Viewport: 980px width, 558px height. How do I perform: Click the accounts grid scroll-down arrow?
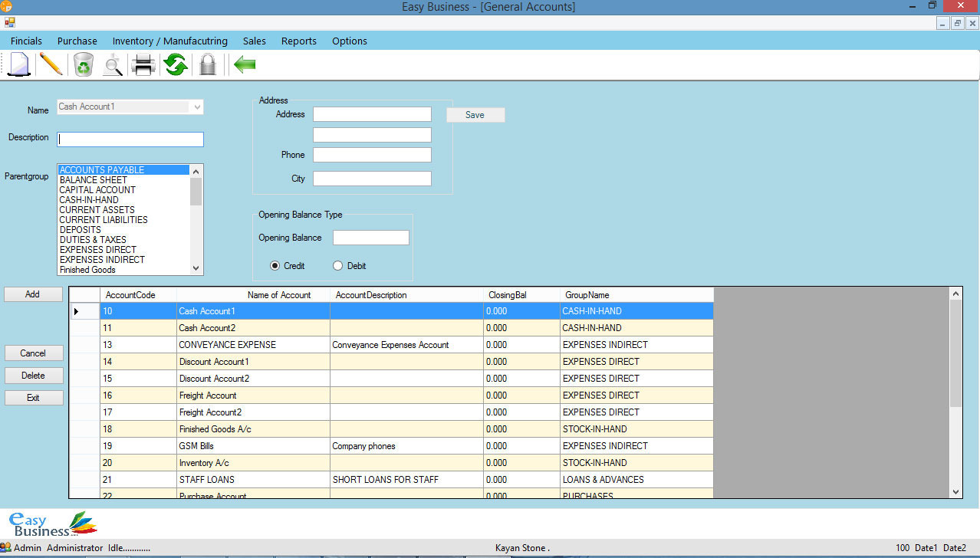click(x=955, y=491)
